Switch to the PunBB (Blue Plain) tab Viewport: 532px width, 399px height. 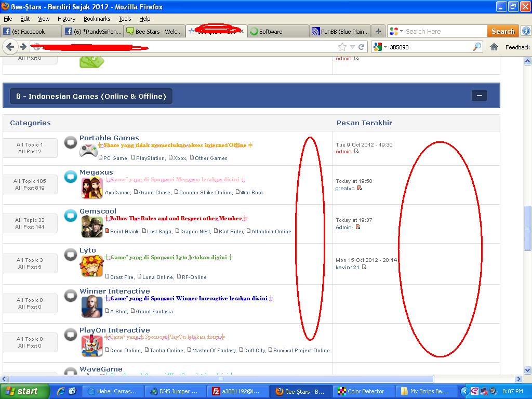pos(340,31)
